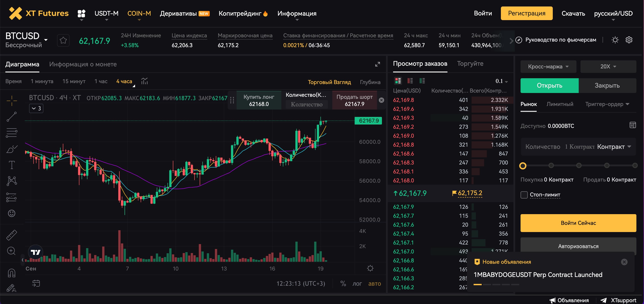
Task: Expand the Триггер-ордер dropdown
Action: [607, 104]
